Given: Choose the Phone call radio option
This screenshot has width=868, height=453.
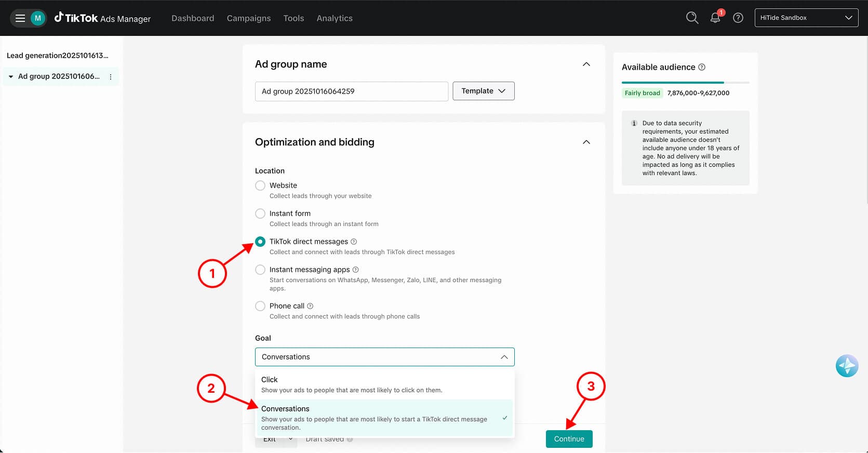Looking at the screenshot, I should coord(260,306).
